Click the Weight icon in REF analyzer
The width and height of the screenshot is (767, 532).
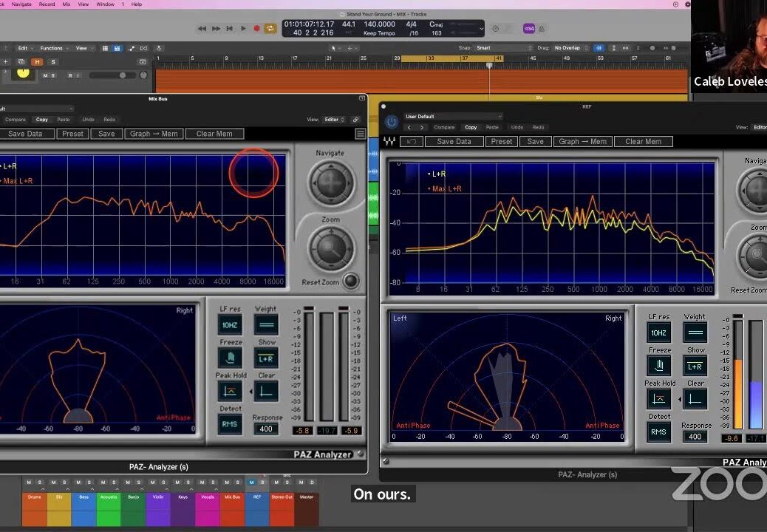point(695,332)
